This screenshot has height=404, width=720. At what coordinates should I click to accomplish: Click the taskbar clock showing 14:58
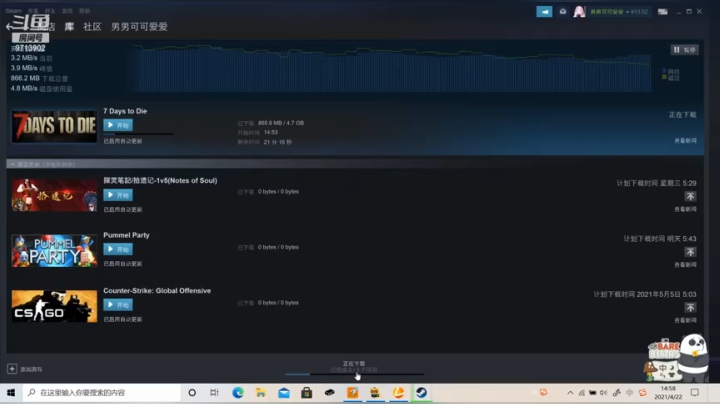click(668, 393)
